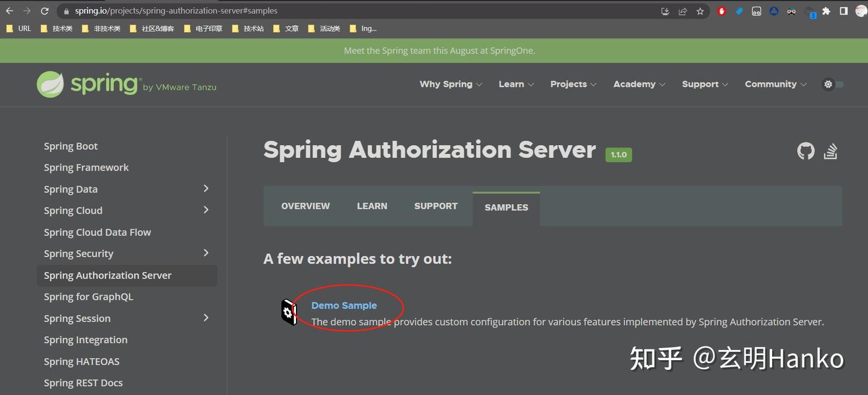Open the blue tag extension icon
The image size is (868, 395).
click(x=739, y=11)
